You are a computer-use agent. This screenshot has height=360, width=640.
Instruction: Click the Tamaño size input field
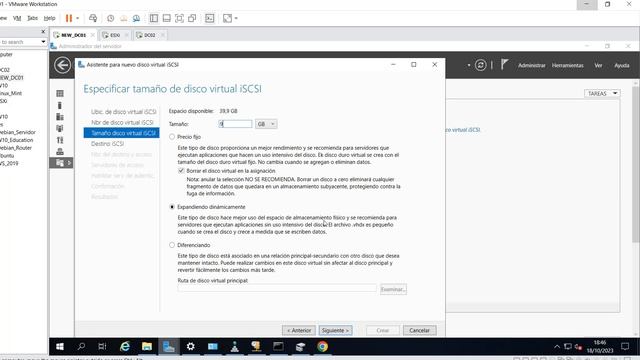pos(236,124)
